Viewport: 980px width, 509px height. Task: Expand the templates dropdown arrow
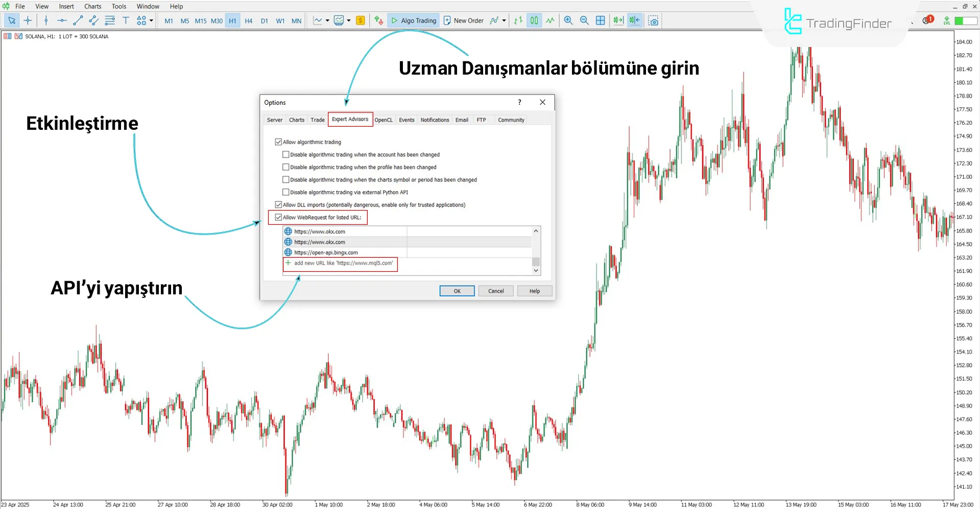coord(349,20)
